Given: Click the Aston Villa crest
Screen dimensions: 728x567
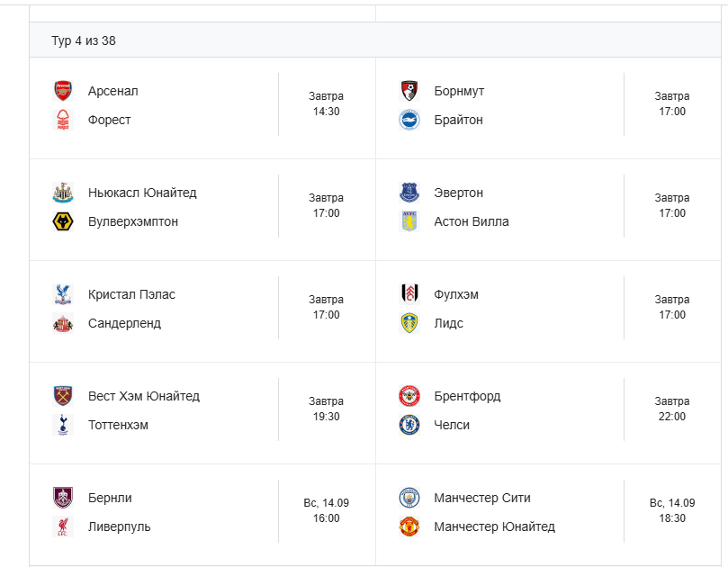Looking at the screenshot, I should click(x=409, y=221).
